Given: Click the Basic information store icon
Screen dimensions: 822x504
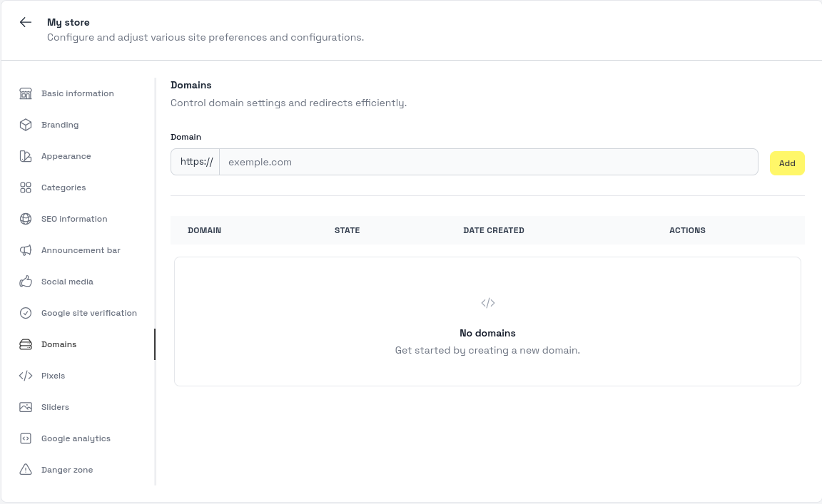Looking at the screenshot, I should [x=26, y=93].
